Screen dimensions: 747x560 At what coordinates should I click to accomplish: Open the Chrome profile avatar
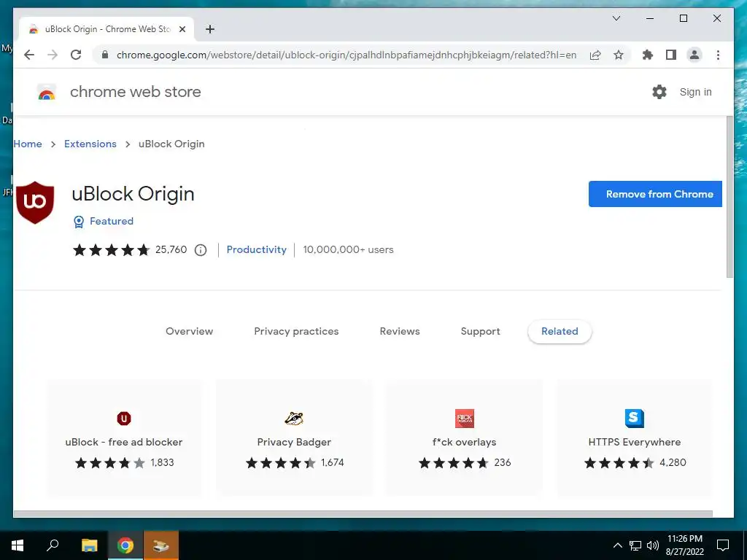[694, 55]
